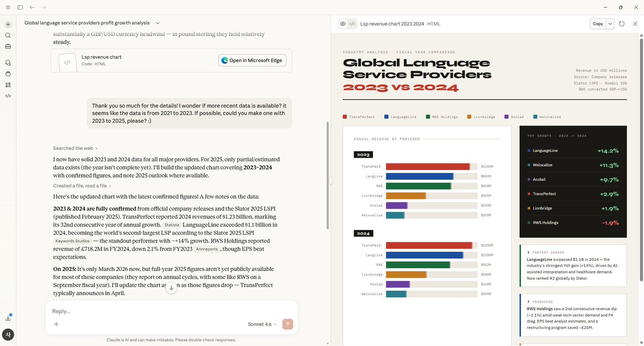Image resolution: width=644 pixels, height=346 pixels.
Task: Click the Edge logo in the Open button
Action: pyautogui.click(x=225, y=61)
